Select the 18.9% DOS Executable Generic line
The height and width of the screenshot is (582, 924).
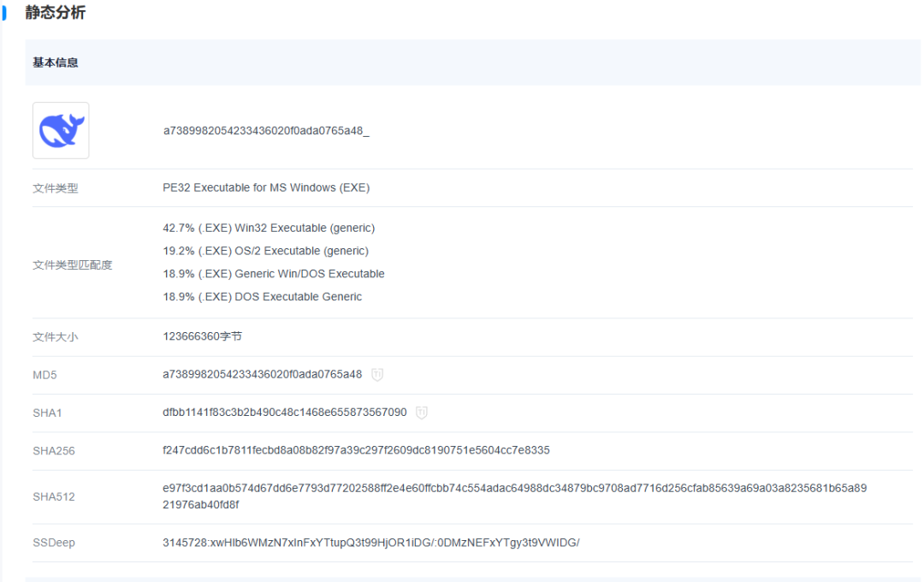click(263, 297)
